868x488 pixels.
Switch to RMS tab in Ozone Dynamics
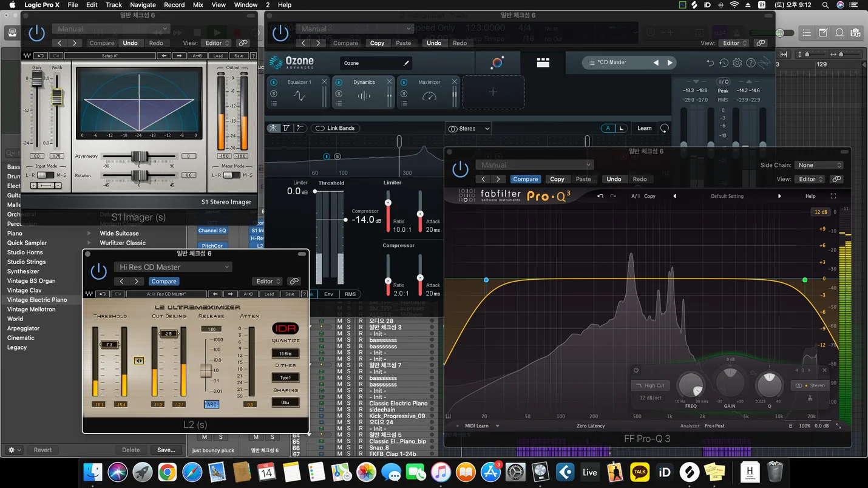point(350,294)
